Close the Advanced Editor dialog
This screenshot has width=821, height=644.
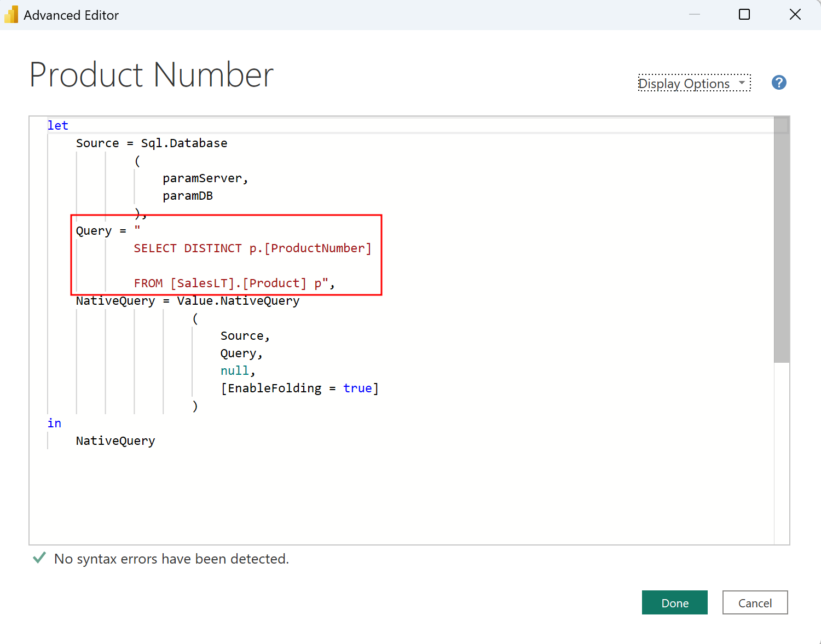(x=795, y=14)
